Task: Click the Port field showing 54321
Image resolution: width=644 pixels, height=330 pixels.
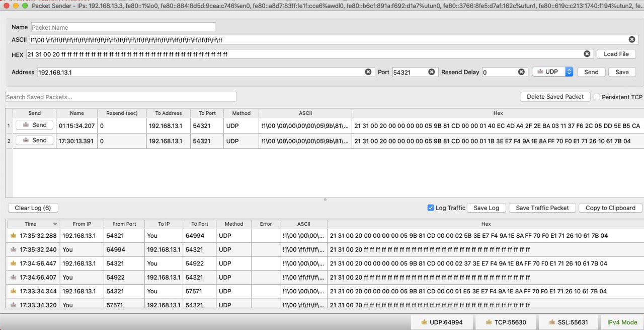Action: coord(415,72)
